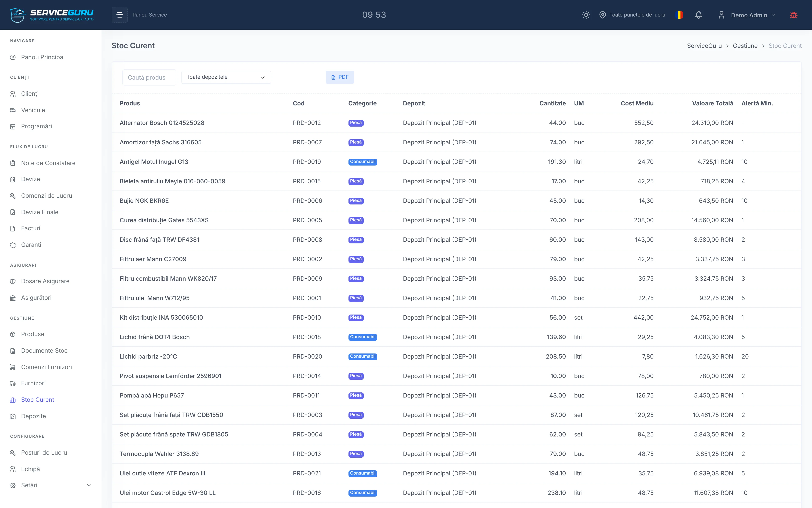
Task: Click the Stoc Curent chart icon
Action: coord(13,400)
